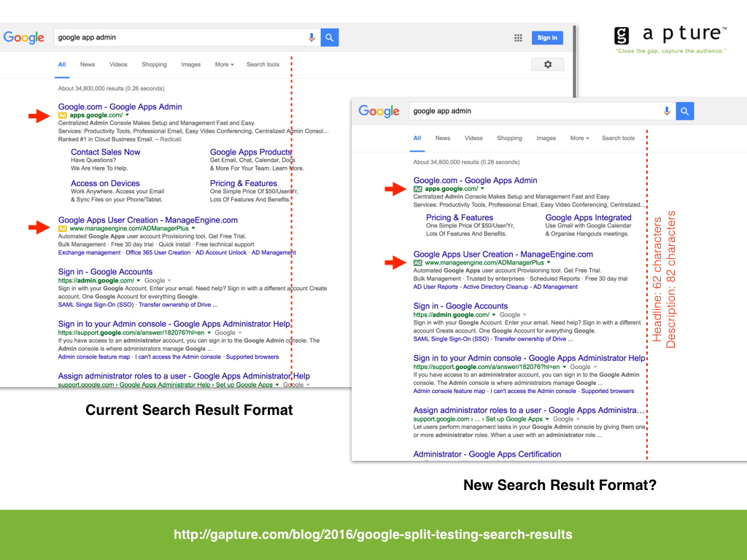Click blue search button in left Google window
The width and height of the screenshot is (747, 560).
point(330,37)
